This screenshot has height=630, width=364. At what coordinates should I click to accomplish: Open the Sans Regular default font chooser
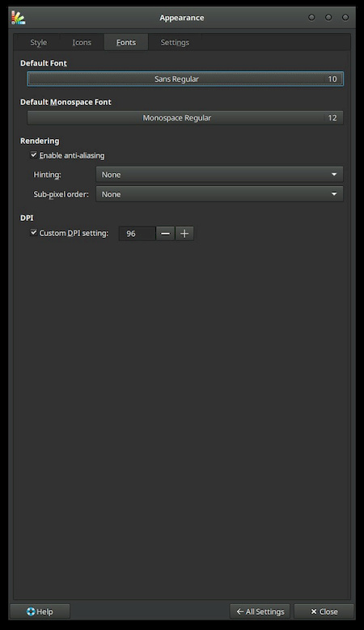[185, 78]
